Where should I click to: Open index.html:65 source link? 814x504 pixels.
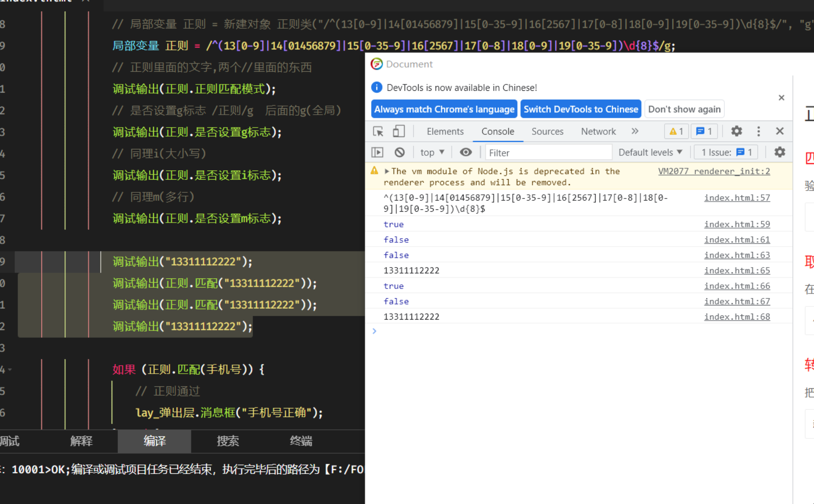(x=737, y=270)
